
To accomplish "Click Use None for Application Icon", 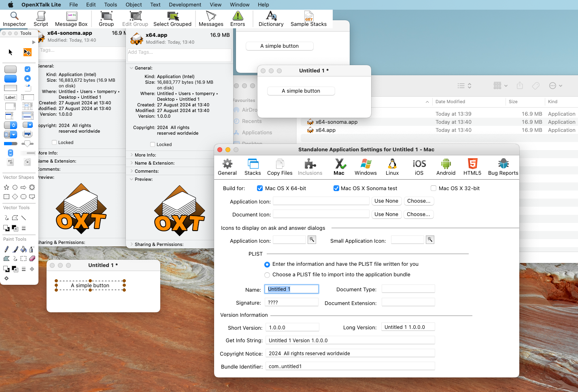I will 387,201.
